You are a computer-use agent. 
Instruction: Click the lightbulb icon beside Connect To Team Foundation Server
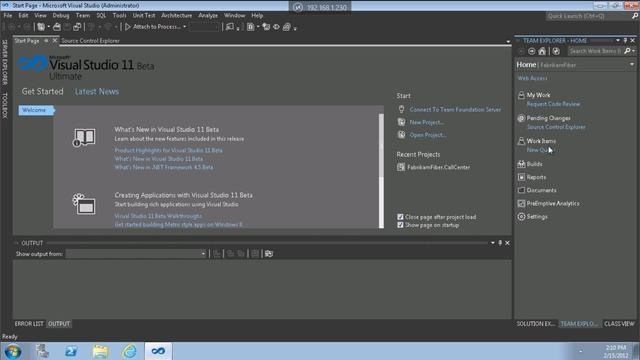click(x=401, y=109)
